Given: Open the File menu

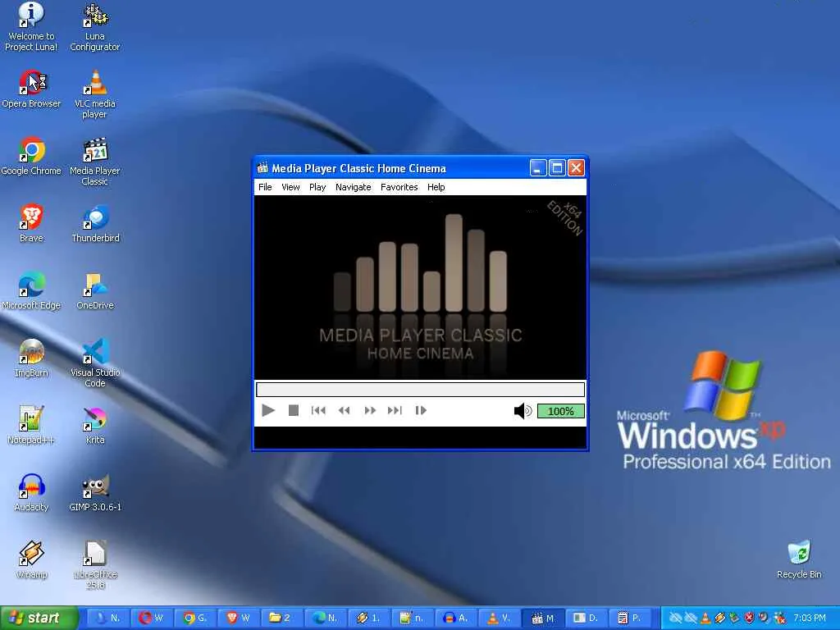Looking at the screenshot, I should (x=265, y=187).
